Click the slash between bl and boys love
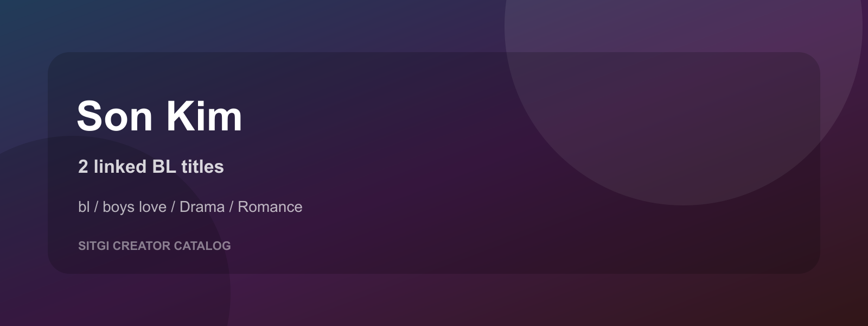The image size is (868, 326). click(x=96, y=206)
